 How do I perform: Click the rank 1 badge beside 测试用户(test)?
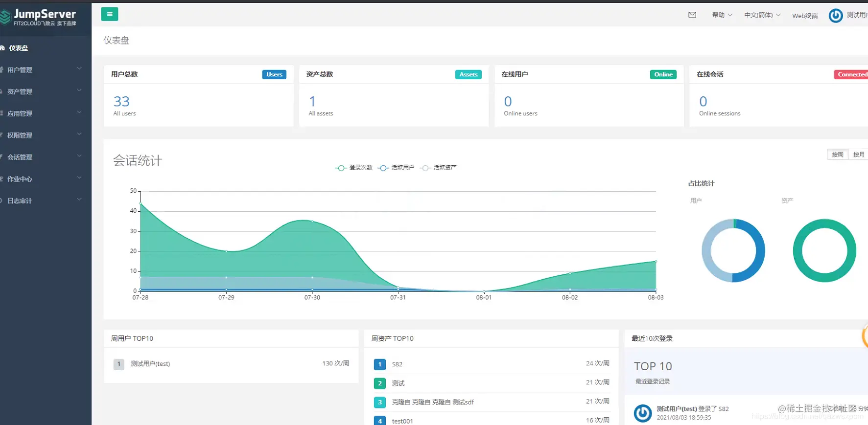point(118,364)
